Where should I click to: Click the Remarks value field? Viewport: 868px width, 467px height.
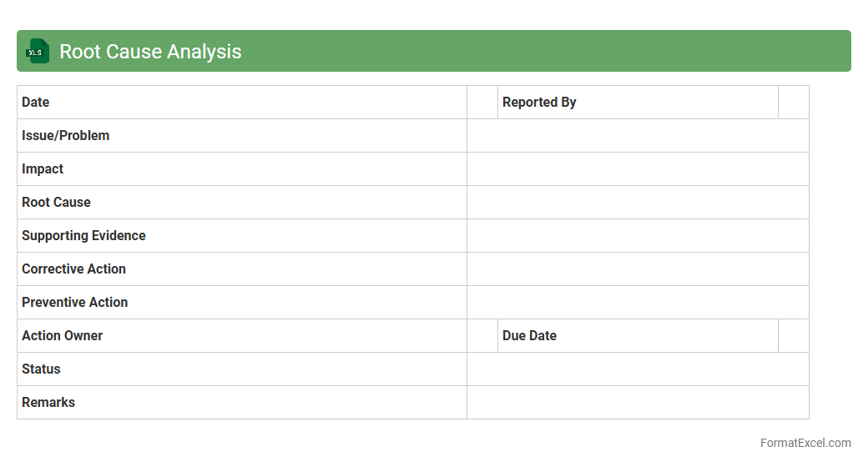pyautogui.click(x=638, y=403)
